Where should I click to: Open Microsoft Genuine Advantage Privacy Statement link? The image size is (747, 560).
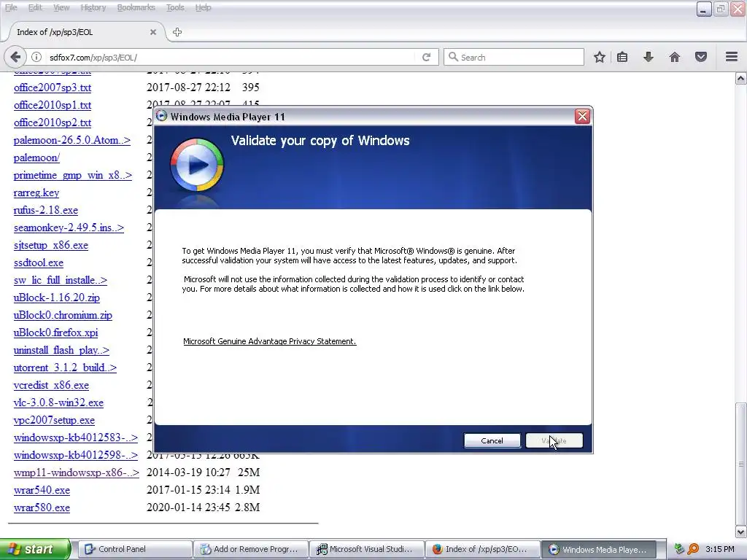(x=270, y=341)
